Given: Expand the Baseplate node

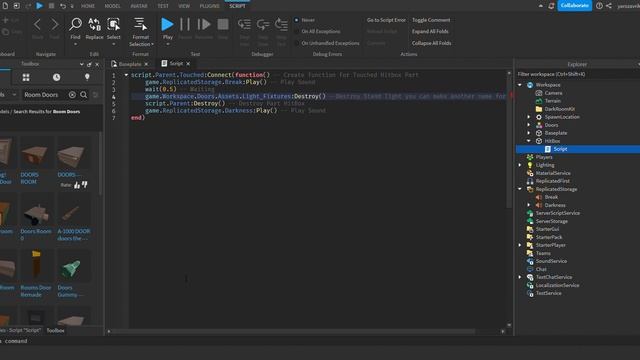Looking at the screenshot, I should pyautogui.click(x=529, y=133).
